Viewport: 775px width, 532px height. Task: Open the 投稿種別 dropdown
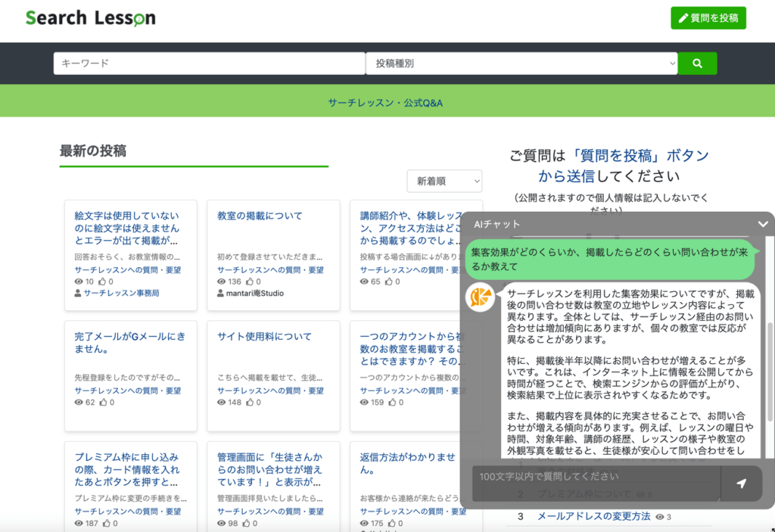click(521, 64)
